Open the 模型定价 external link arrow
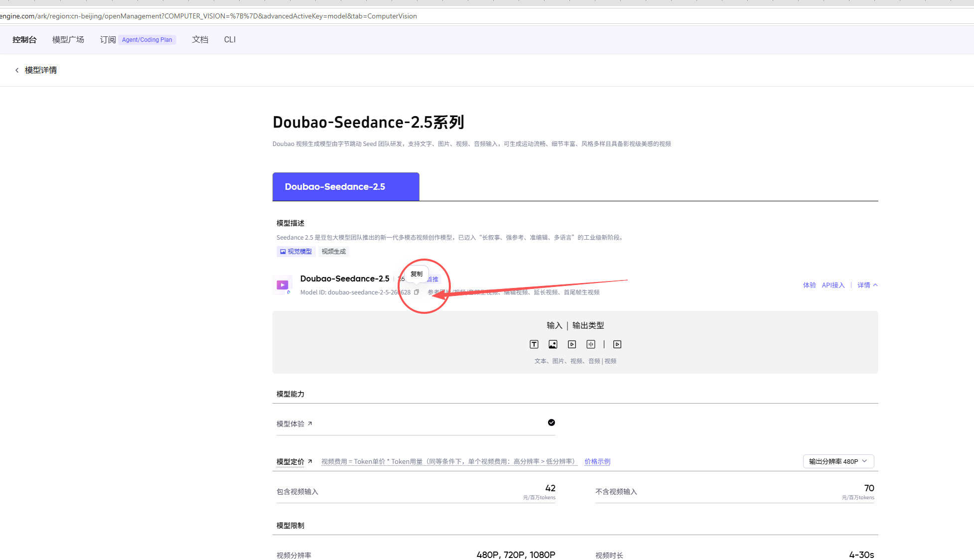Viewport: 974px width, 560px height. pos(310,461)
